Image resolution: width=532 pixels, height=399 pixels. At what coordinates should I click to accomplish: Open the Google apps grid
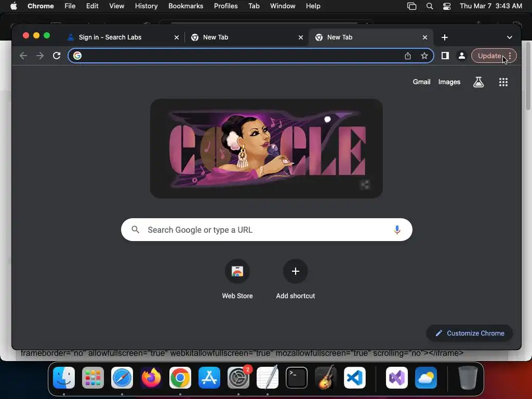(x=503, y=82)
